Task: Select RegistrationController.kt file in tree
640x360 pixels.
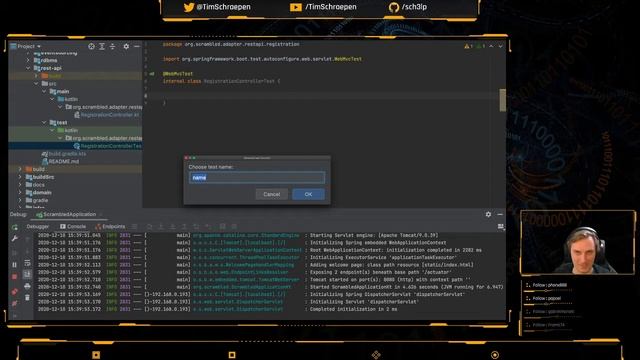Action: point(107,115)
